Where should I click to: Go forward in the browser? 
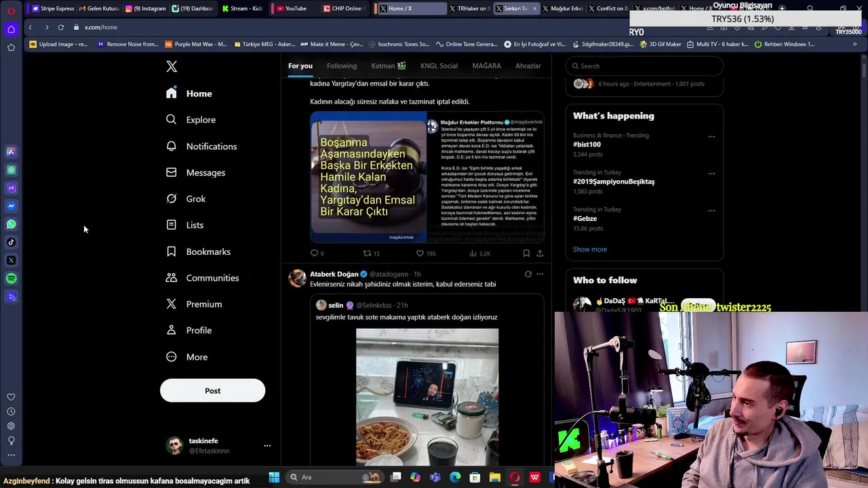(47, 27)
